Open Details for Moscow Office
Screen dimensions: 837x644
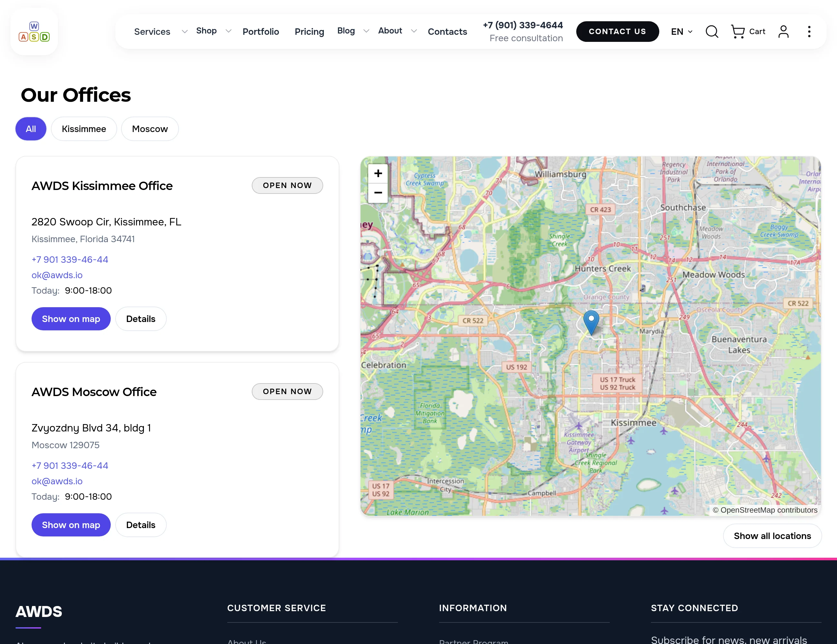pyautogui.click(x=141, y=525)
